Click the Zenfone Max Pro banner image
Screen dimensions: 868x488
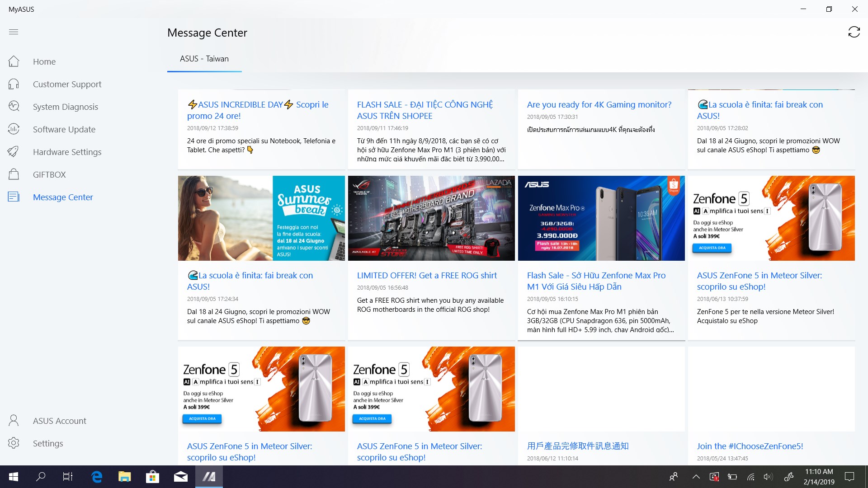[x=601, y=218]
